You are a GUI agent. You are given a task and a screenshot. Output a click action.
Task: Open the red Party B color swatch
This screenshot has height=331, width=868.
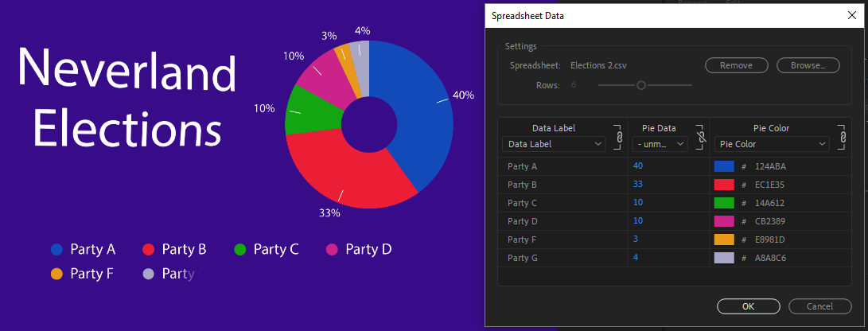(x=724, y=185)
